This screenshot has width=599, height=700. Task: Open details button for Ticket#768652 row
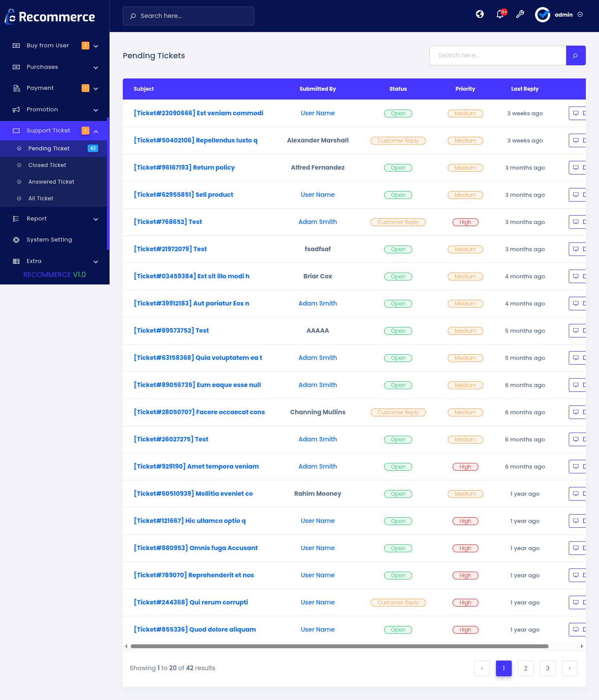click(x=577, y=222)
